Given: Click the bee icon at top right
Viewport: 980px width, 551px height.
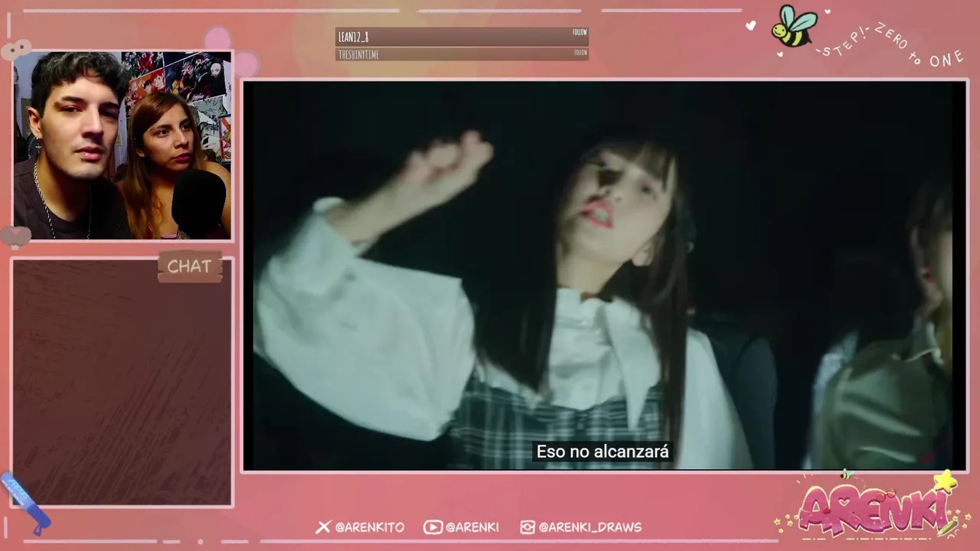Looking at the screenshot, I should pyautogui.click(x=793, y=25).
